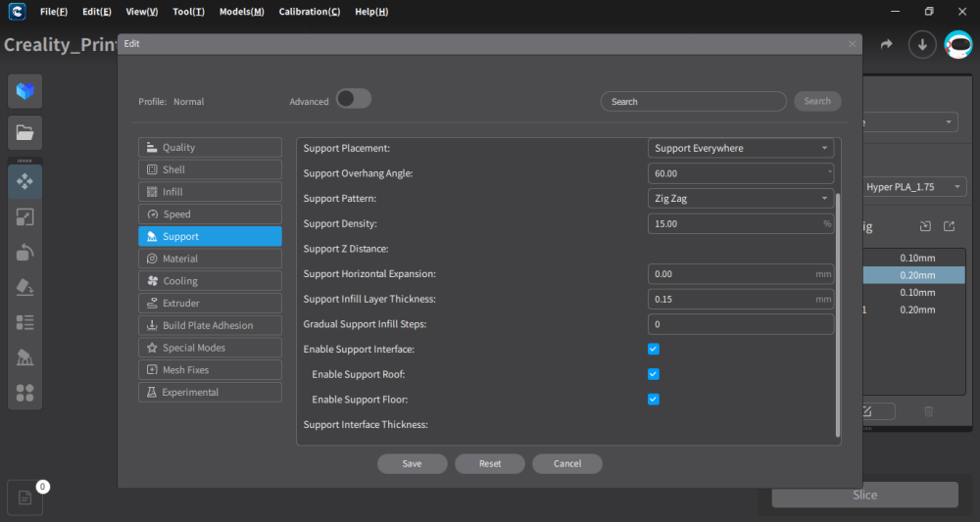This screenshot has width=980, height=522.
Task: Click the Support Infill Layer Thickness field
Action: pos(741,299)
